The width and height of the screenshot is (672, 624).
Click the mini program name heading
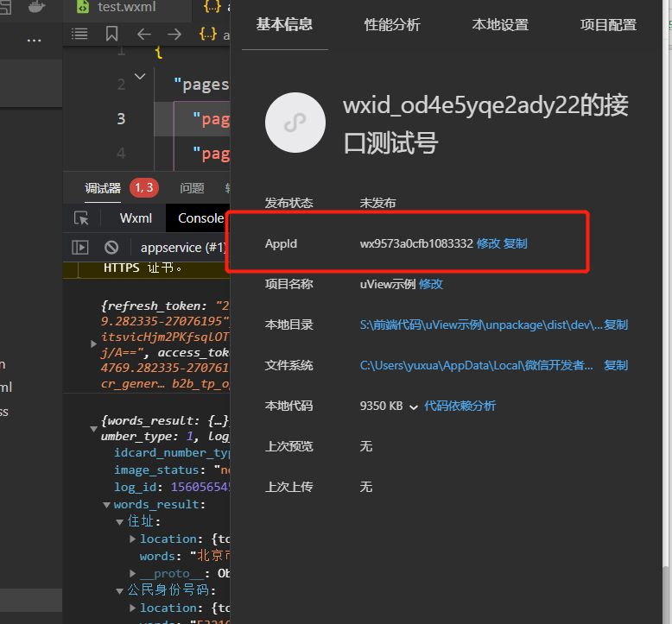pyautogui.click(x=485, y=123)
